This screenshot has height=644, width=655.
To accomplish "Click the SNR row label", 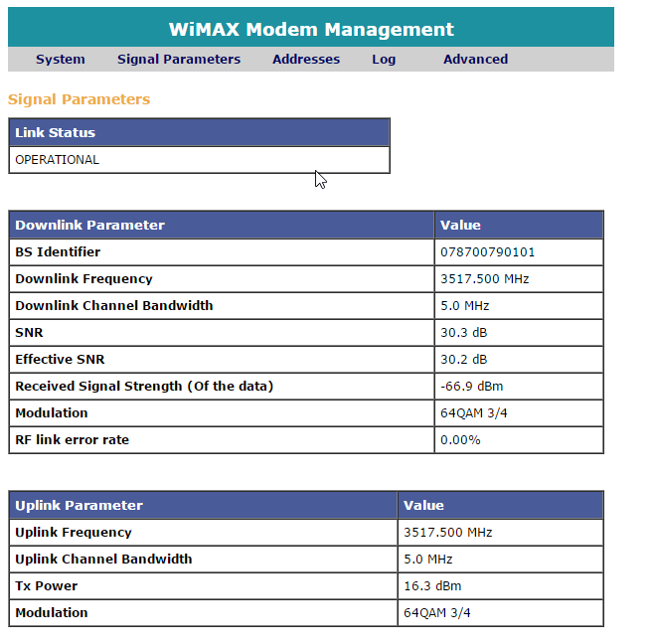I will 29,333.
